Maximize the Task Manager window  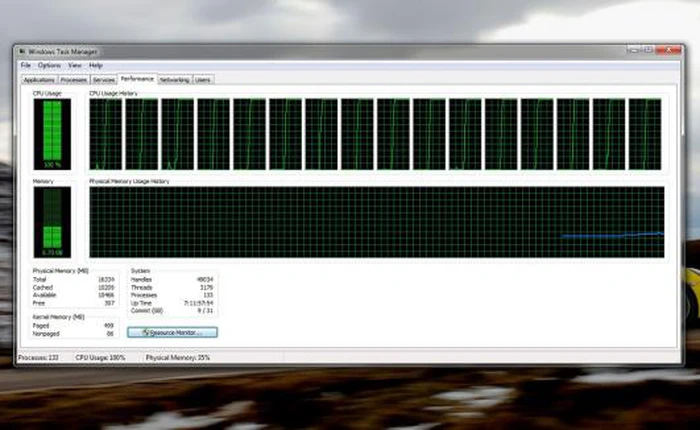[x=647, y=50]
